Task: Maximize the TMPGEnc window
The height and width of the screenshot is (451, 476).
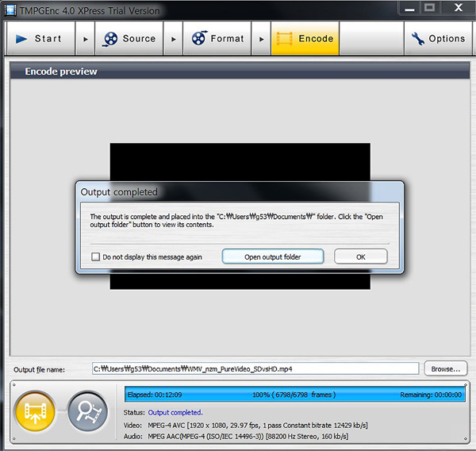Action: coord(429,8)
